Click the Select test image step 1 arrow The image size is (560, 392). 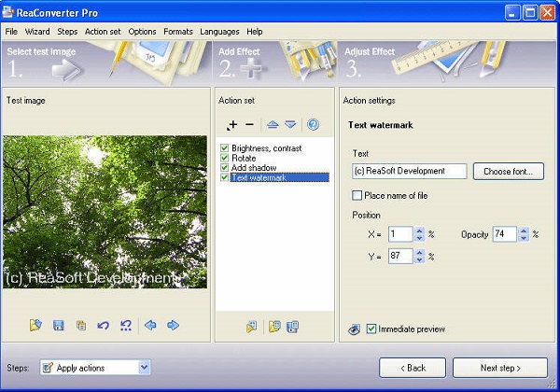(x=68, y=70)
